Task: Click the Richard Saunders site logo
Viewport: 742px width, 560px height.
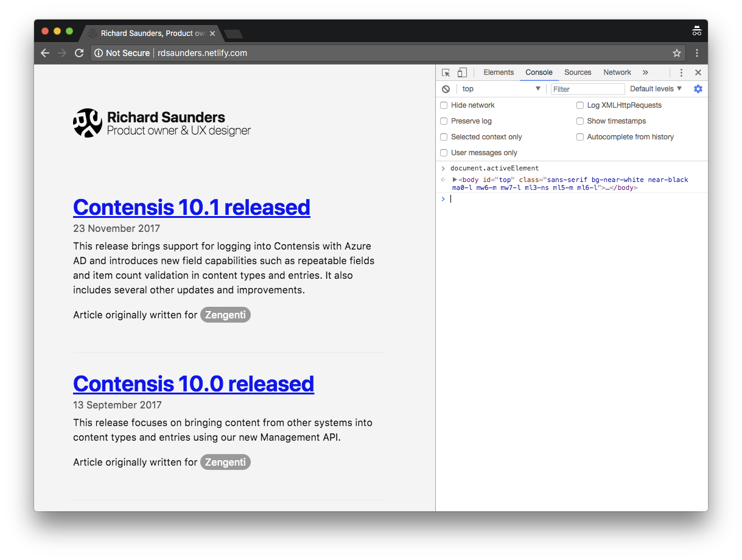Action: [x=88, y=123]
